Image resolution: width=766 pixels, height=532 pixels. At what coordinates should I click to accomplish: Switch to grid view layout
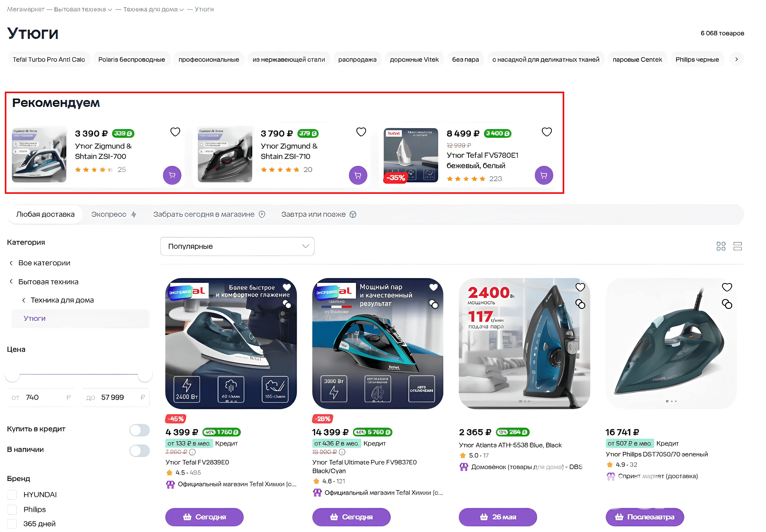721,246
